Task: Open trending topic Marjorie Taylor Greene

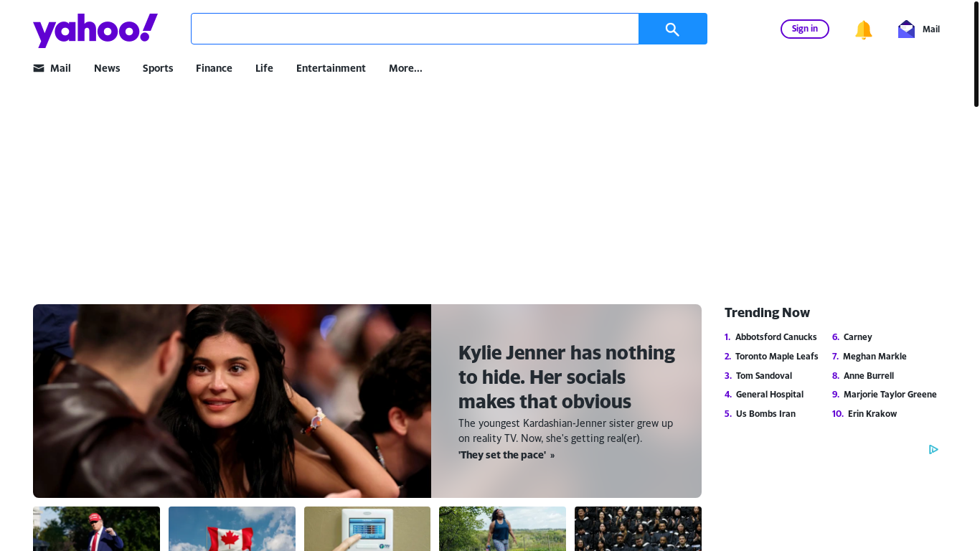Action: (890, 395)
